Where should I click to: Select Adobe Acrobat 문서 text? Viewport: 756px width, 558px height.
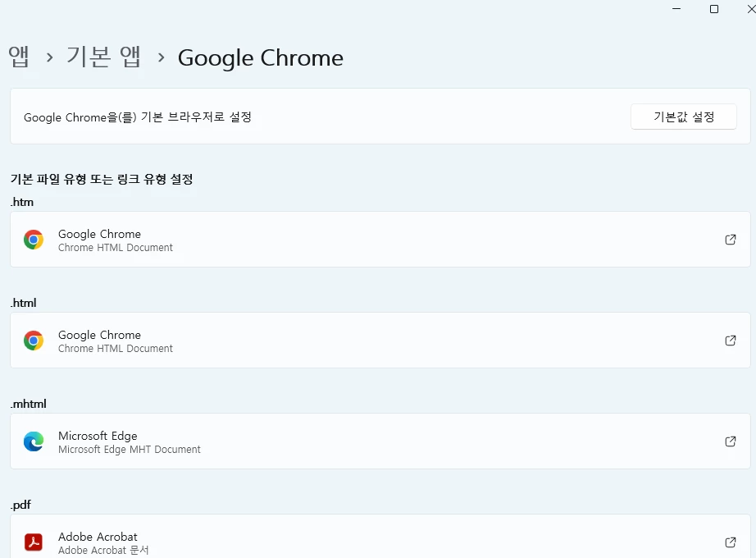tap(103, 551)
